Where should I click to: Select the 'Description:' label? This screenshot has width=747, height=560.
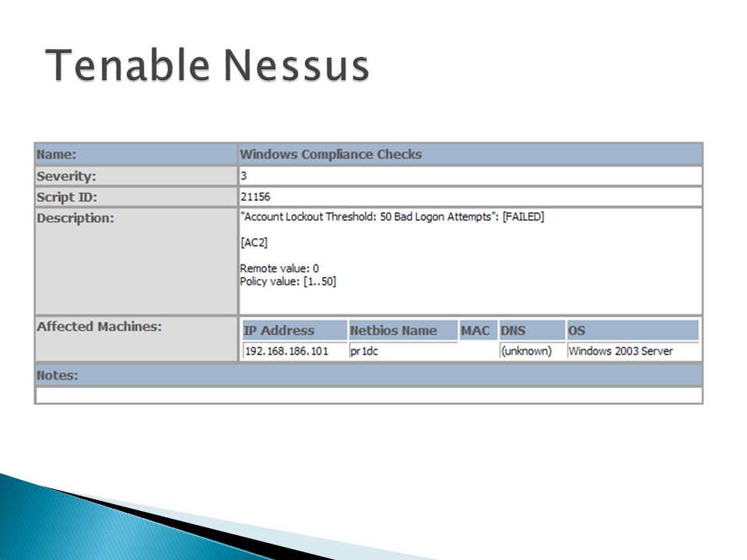[75, 218]
